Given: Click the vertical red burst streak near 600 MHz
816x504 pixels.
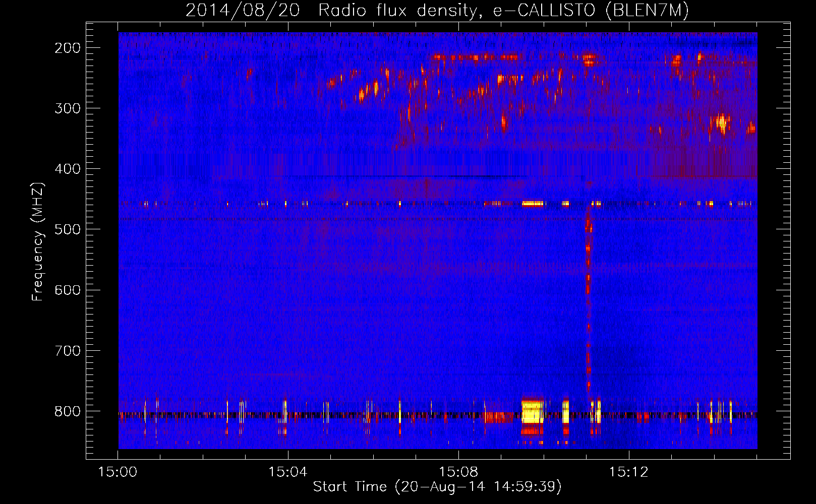Looking at the screenshot, I should pos(588,302).
